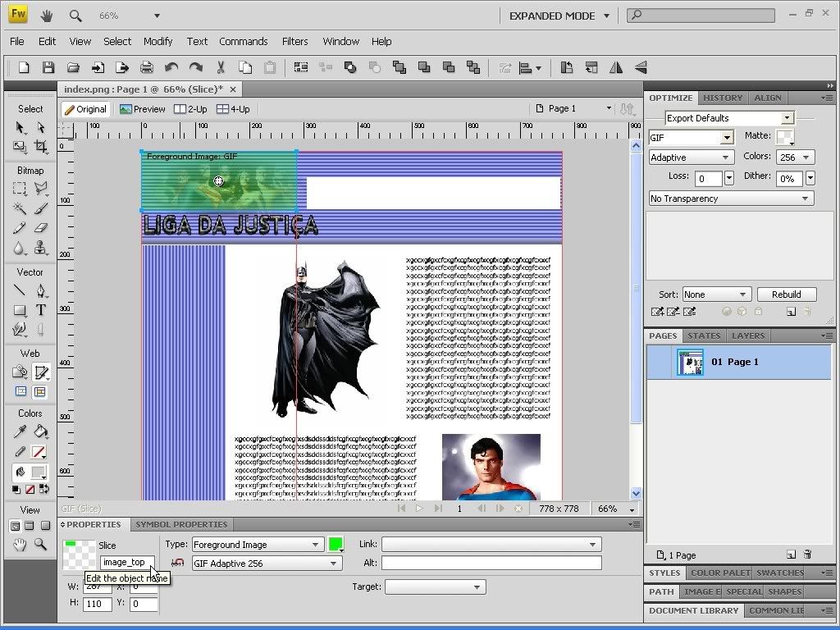Hide slices and hotspots
Screen dimensions: 840x630
click(21, 391)
